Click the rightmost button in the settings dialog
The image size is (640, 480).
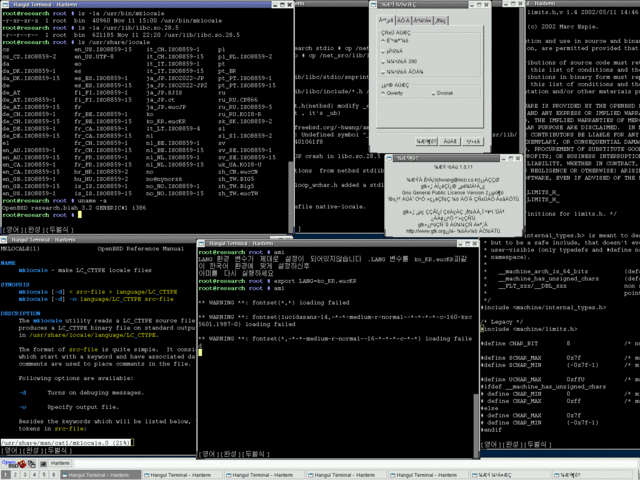click(473, 141)
